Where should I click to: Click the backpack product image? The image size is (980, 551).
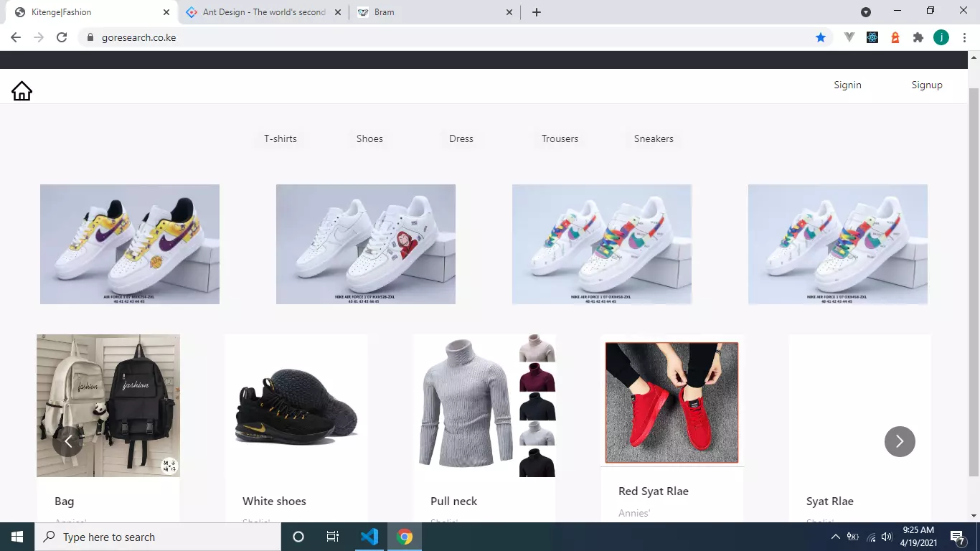(x=108, y=405)
